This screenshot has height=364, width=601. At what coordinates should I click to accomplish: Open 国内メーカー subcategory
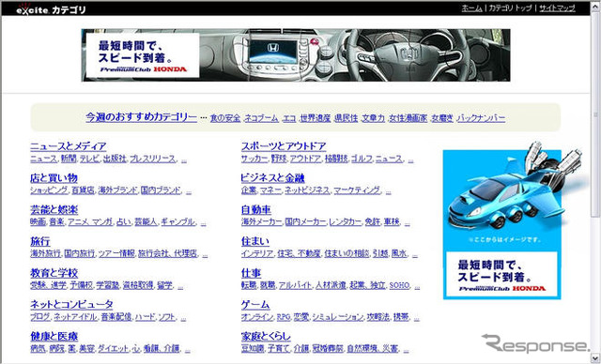click(x=305, y=222)
